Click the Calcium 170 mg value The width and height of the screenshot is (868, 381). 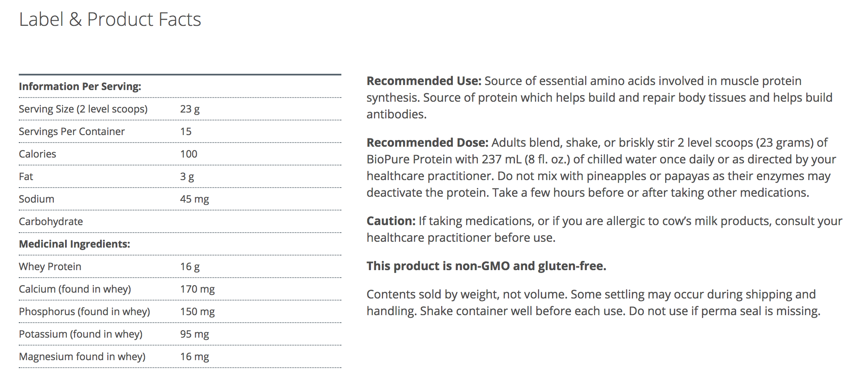point(197,289)
